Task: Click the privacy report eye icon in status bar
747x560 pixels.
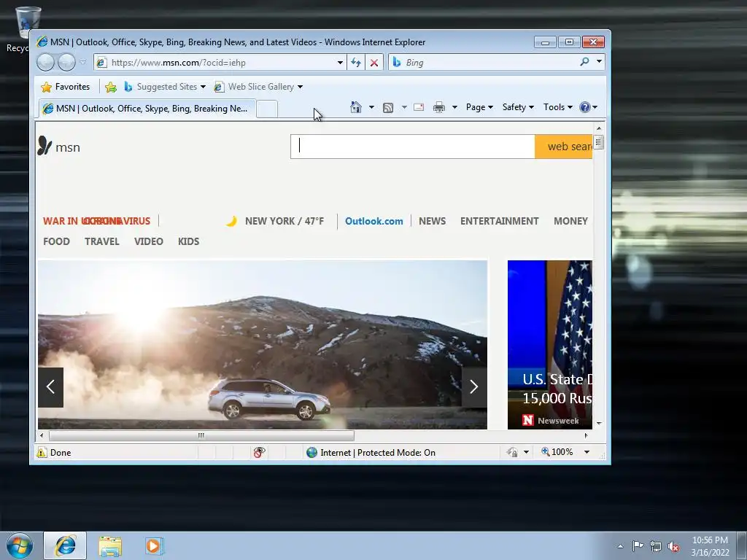Action: [259, 452]
